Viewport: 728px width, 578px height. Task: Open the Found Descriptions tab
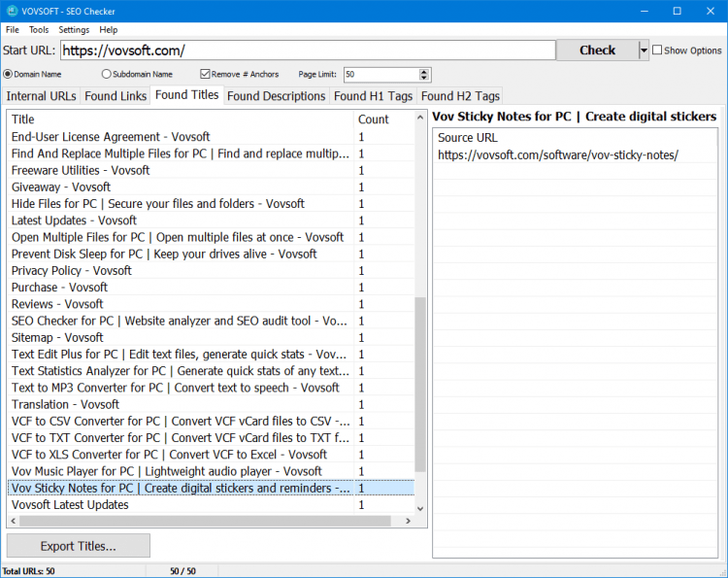(x=277, y=96)
